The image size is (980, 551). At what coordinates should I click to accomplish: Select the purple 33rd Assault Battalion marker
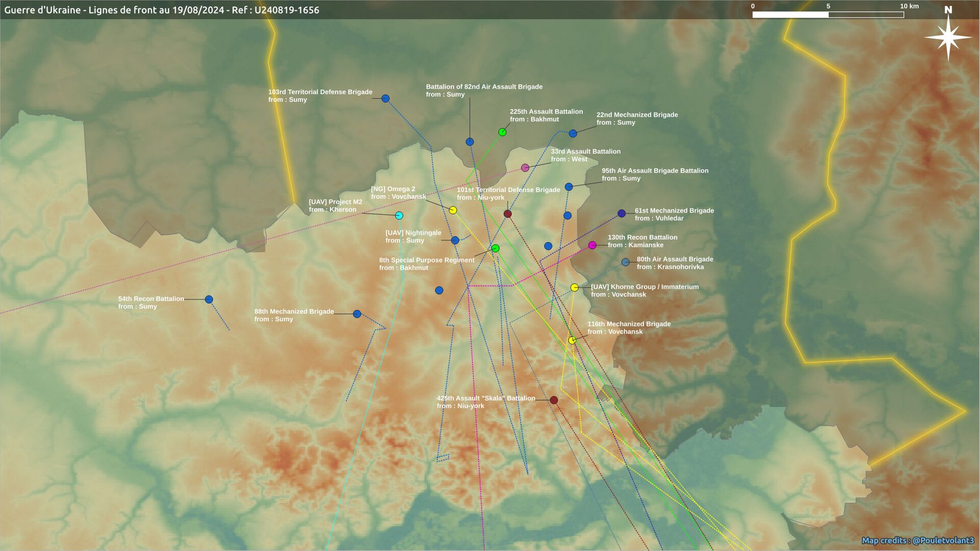(x=525, y=168)
